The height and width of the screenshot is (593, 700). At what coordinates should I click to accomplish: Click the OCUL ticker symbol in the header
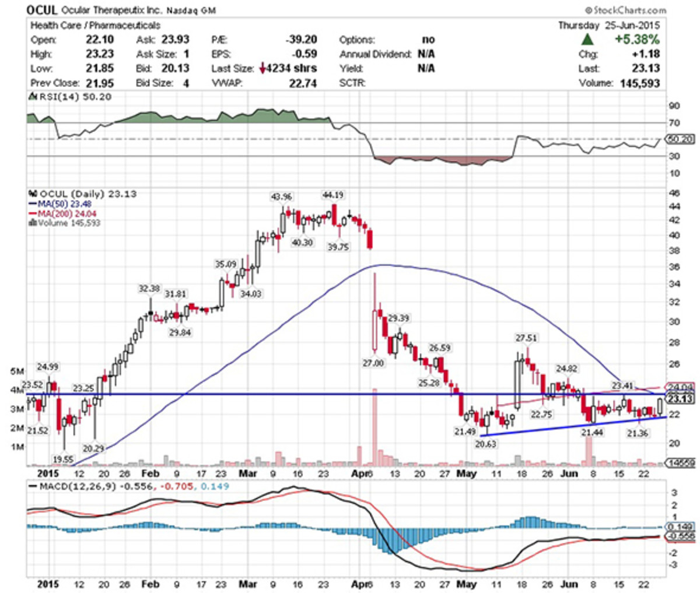click(x=42, y=10)
